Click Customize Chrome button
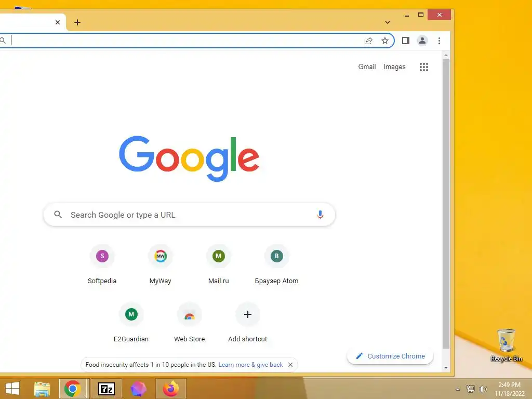Viewport: 532px width, 399px height. click(x=390, y=356)
